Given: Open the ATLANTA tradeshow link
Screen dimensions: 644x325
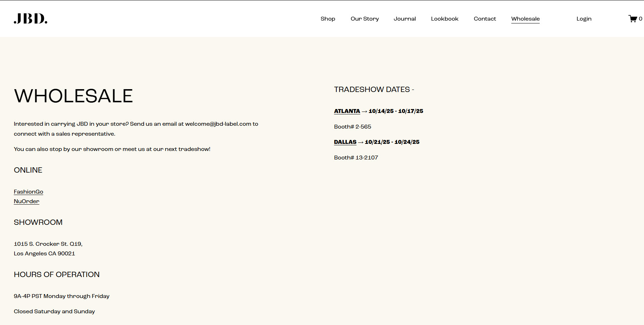Looking at the screenshot, I should coord(347,111).
